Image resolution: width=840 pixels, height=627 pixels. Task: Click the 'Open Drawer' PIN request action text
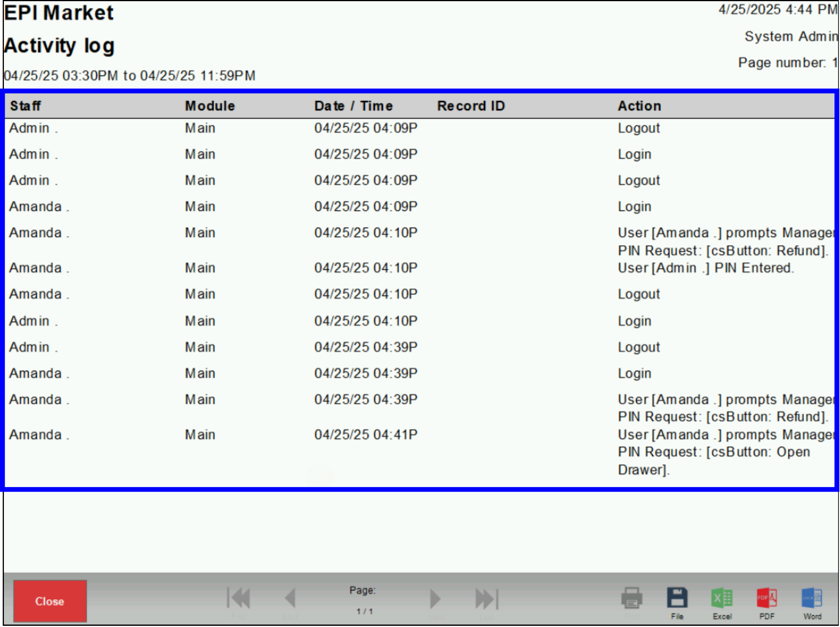pyautogui.click(x=726, y=452)
